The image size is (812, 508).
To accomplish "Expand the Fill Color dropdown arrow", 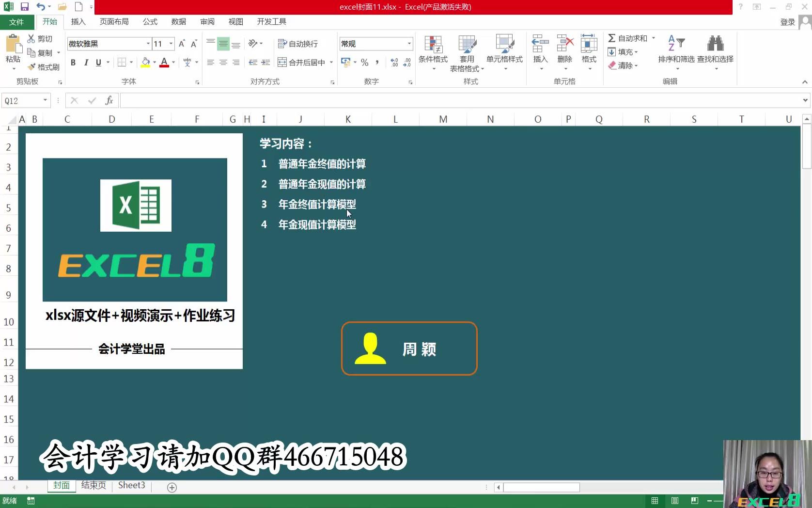I will [154, 63].
